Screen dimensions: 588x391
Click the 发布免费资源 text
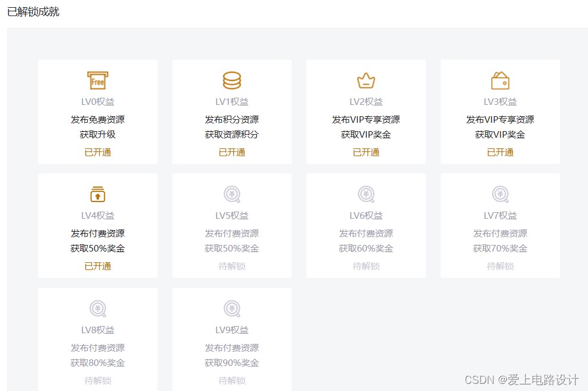point(97,120)
